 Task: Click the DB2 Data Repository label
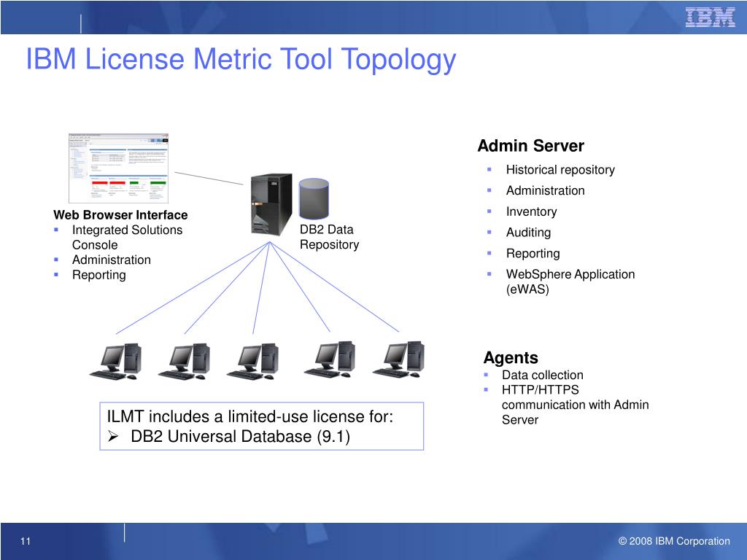329,237
